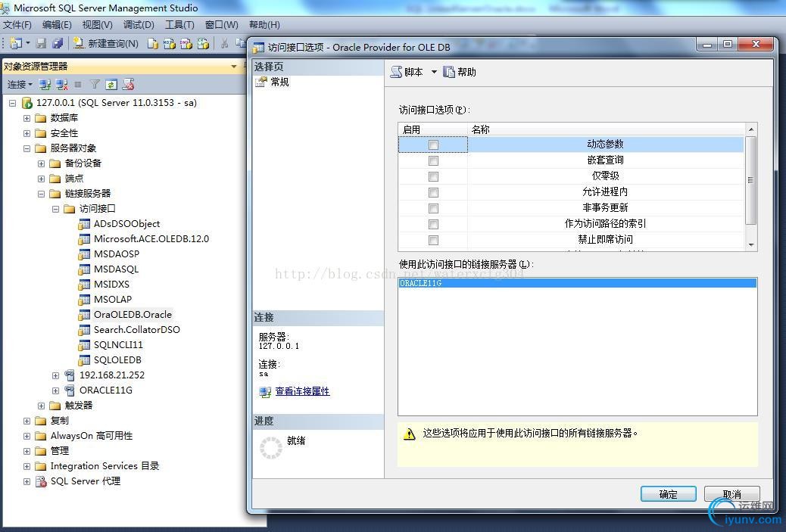Viewport: 786px width, 532px height.
Task: Open the 脚本 dropdown arrow
Action: [x=434, y=72]
